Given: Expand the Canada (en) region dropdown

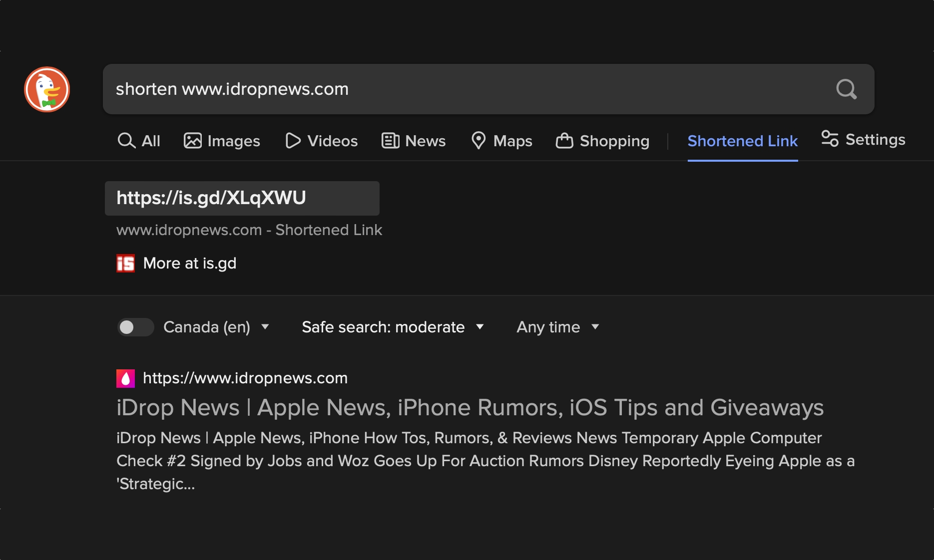Looking at the screenshot, I should (x=216, y=327).
